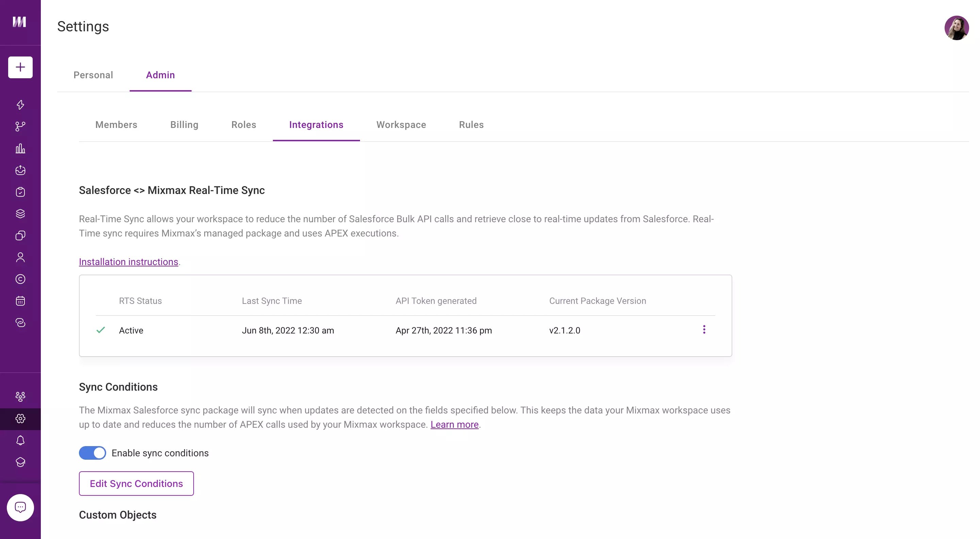Click the plus compose button
Image resolution: width=980 pixels, height=539 pixels.
20,67
